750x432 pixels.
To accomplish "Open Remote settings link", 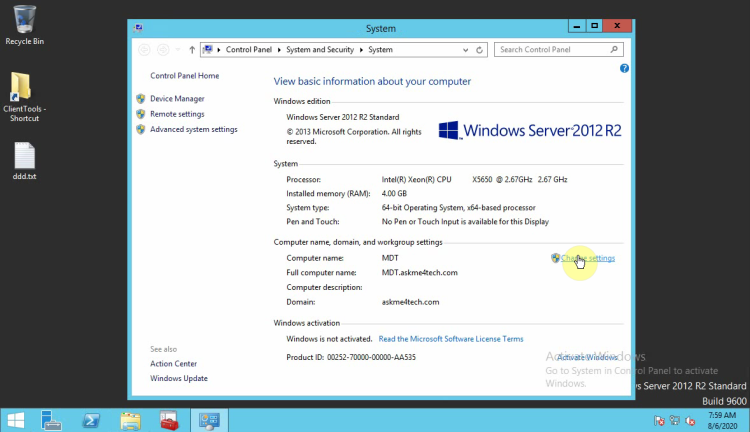I will tap(177, 114).
